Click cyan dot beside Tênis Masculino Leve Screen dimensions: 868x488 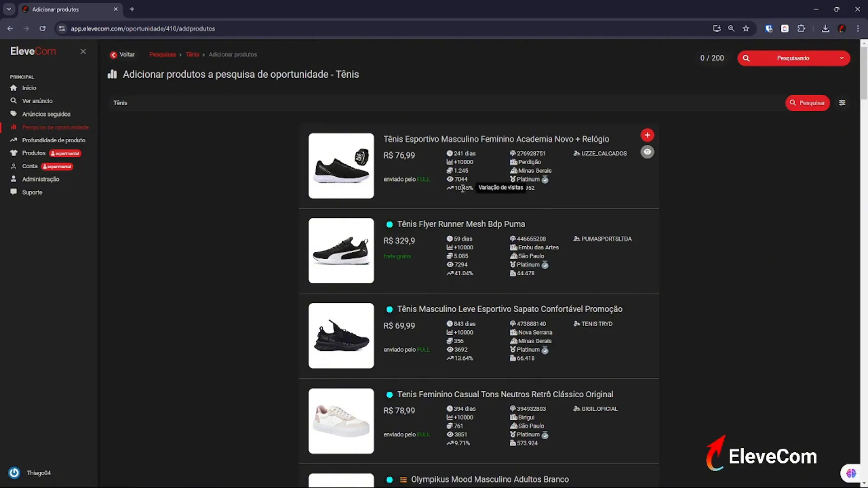(x=389, y=310)
